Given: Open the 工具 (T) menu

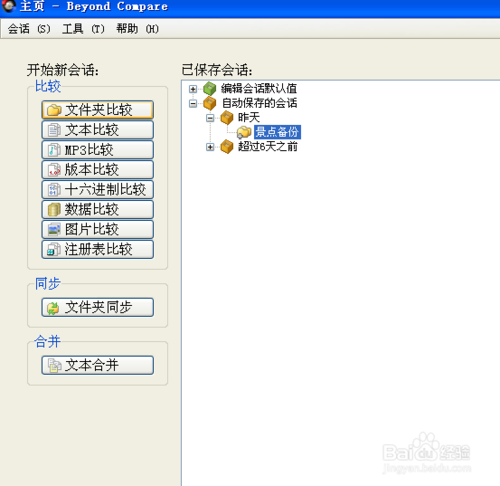Looking at the screenshot, I should [x=83, y=29].
